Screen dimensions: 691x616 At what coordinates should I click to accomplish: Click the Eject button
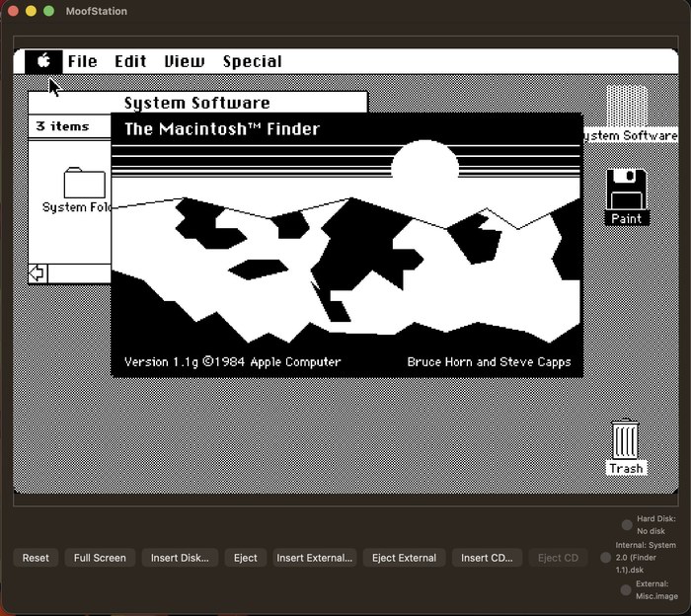pos(246,558)
